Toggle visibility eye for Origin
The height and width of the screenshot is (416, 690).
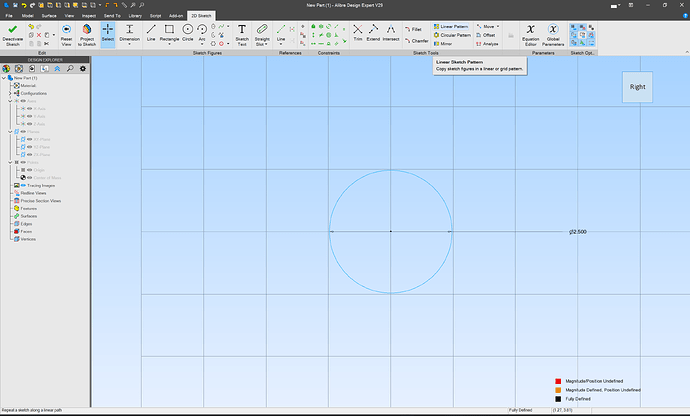(29, 170)
